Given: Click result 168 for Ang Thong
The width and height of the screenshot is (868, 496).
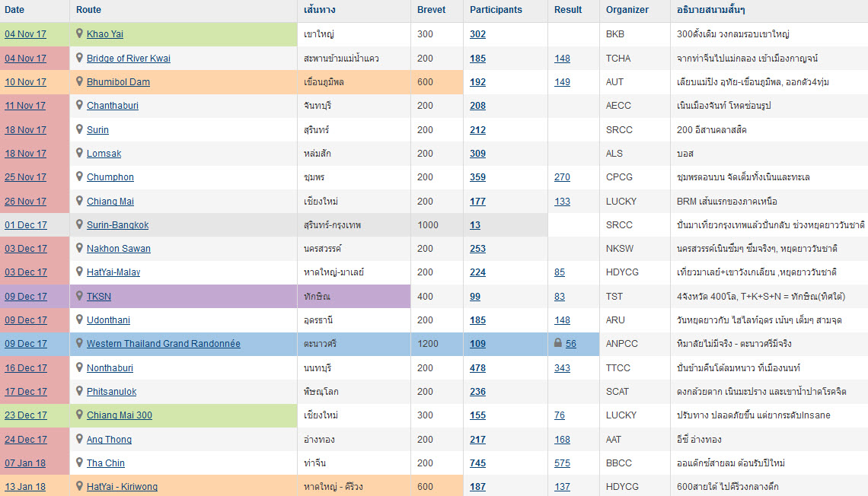Looking at the screenshot, I should [562, 439].
